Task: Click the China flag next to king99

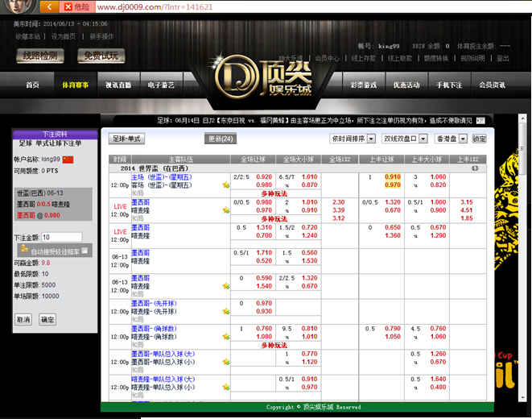Action: (68, 160)
